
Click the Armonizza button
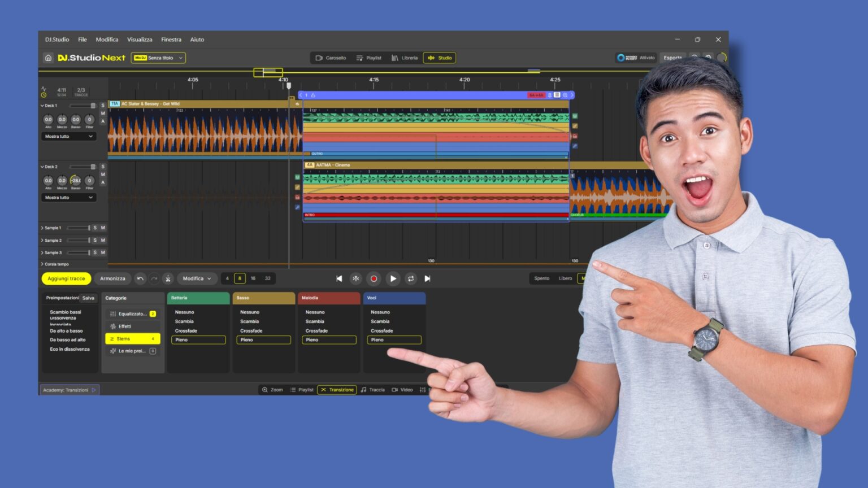[112, 278]
